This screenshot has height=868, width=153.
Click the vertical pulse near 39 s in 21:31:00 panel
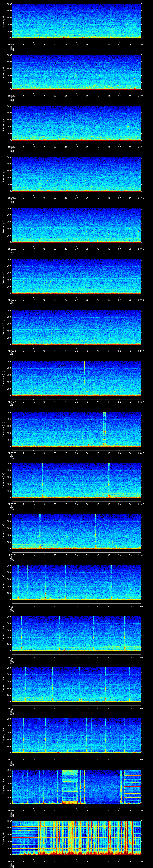pos(95,531)
